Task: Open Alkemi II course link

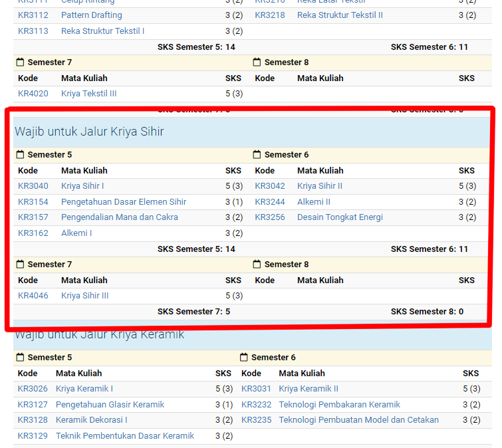Action: pyautogui.click(x=314, y=202)
